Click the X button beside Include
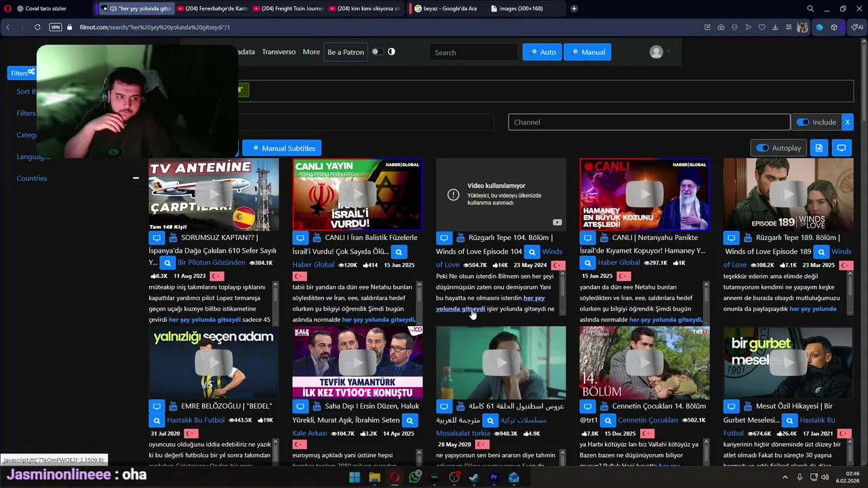Viewport: 868px width, 488px height. pyautogui.click(x=847, y=122)
